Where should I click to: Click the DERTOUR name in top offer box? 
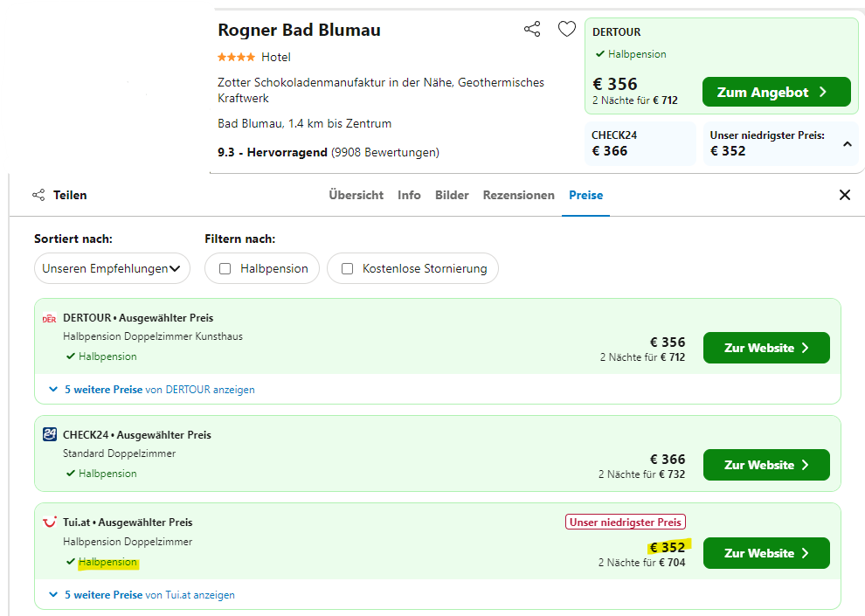coord(617,32)
